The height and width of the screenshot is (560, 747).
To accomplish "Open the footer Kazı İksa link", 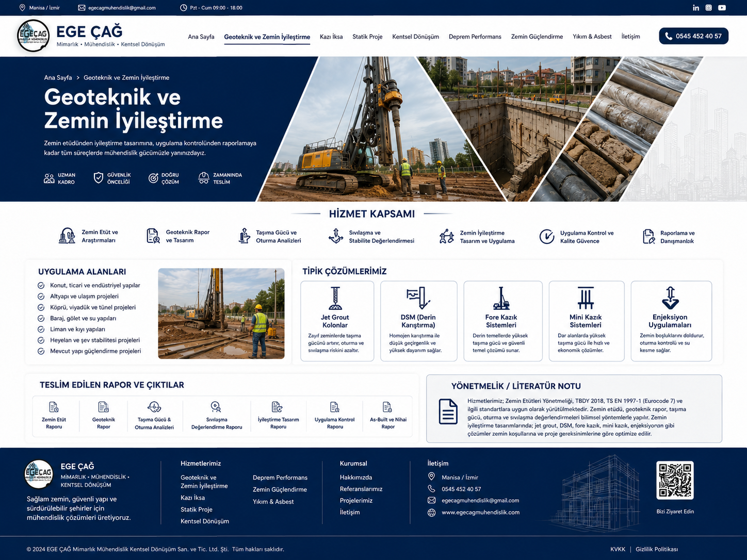I will (x=192, y=498).
